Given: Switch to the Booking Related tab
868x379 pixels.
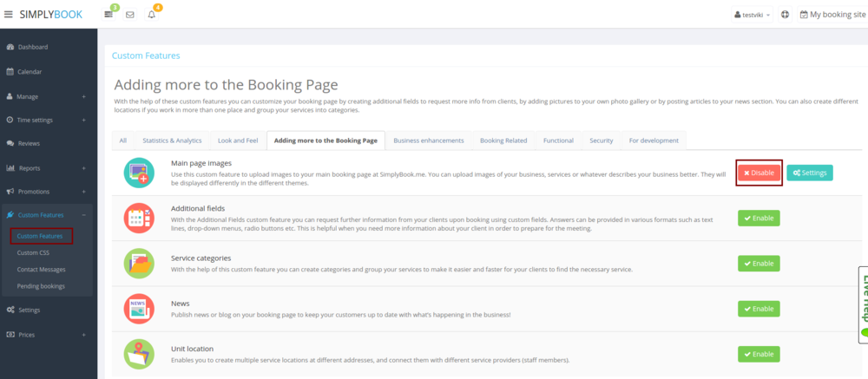Looking at the screenshot, I should (503, 140).
